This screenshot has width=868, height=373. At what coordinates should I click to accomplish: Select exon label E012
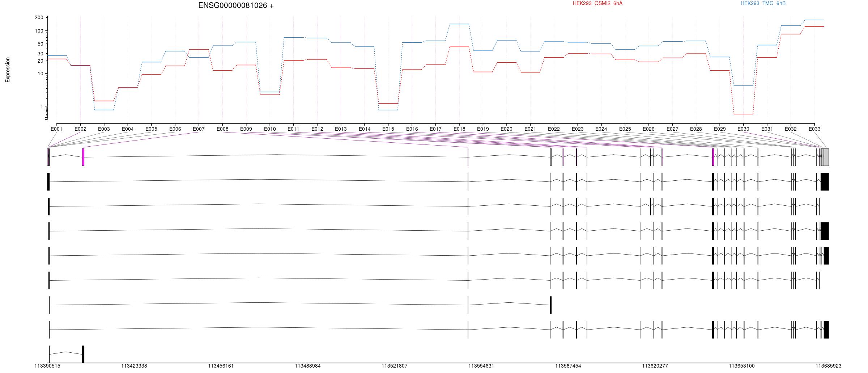[x=317, y=129]
